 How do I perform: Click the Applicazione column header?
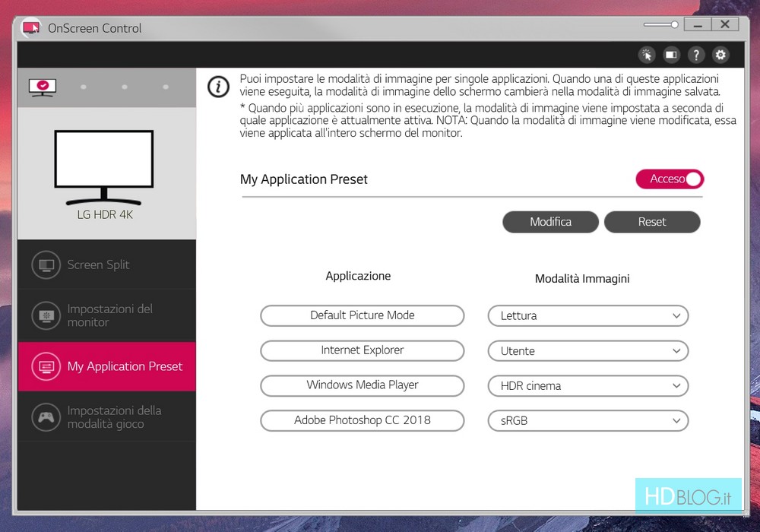pyautogui.click(x=358, y=276)
